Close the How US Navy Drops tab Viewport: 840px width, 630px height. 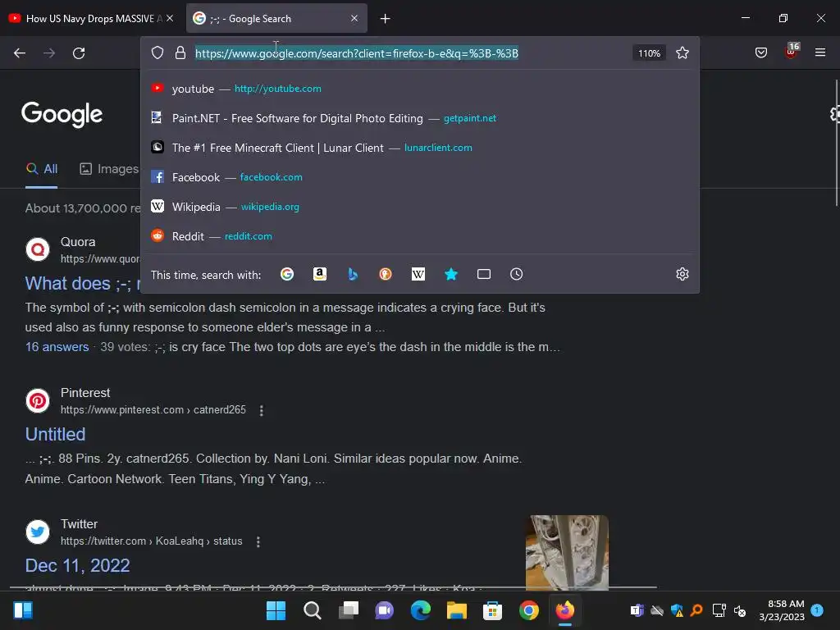point(170,18)
